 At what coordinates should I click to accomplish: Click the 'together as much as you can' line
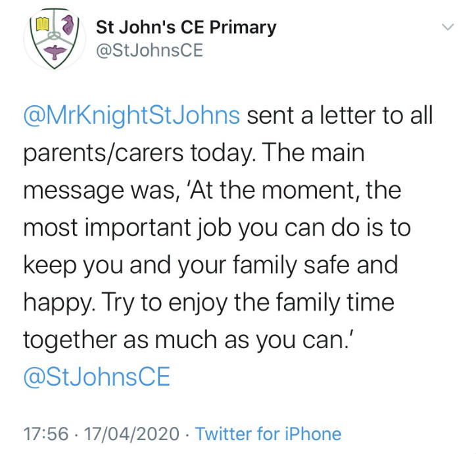point(189,340)
